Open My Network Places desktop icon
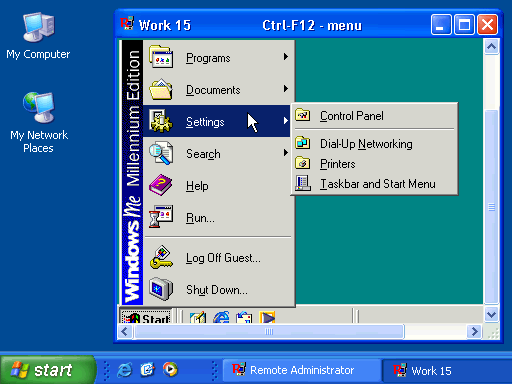 [39, 123]
